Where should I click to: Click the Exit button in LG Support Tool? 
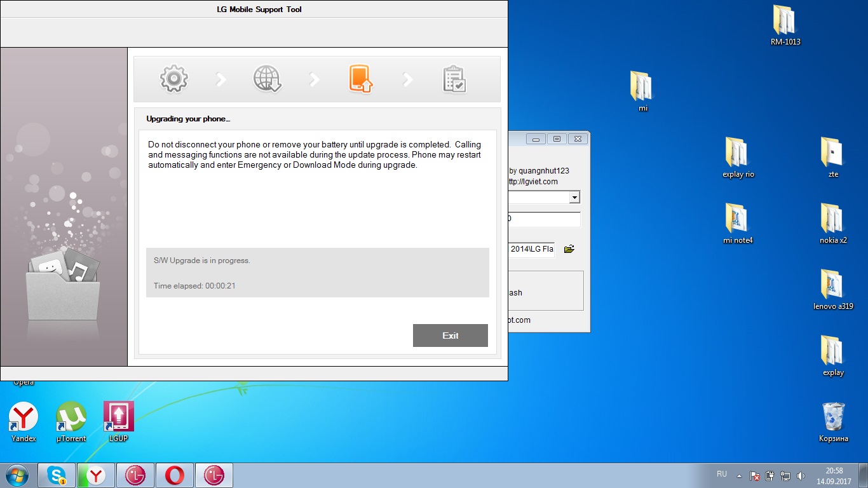[451, 335]
